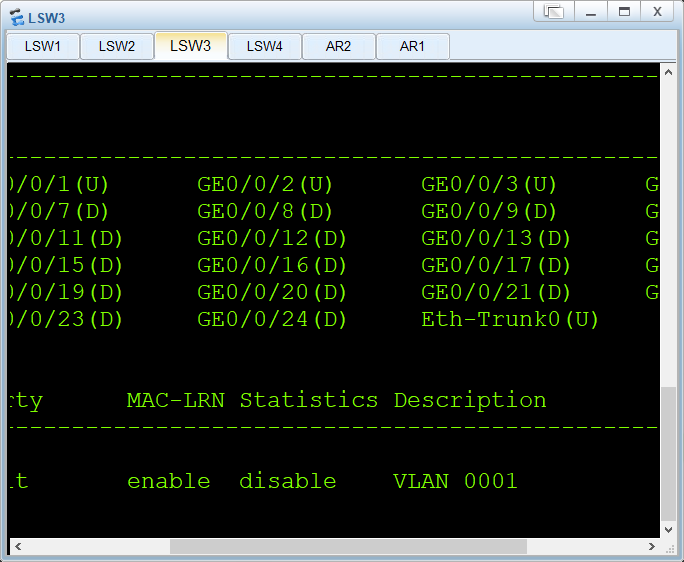
Task: Click the GE0/0/20(D) port entry
Action: (x=272, y=293)
